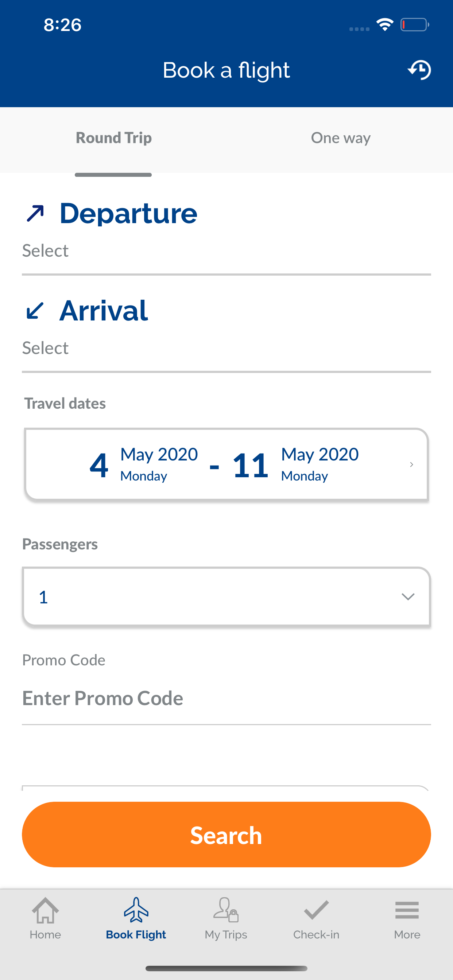This screenshot has height=980, width=453.
Task: Open travel dates via right chevron
Action: coord(411,464)
